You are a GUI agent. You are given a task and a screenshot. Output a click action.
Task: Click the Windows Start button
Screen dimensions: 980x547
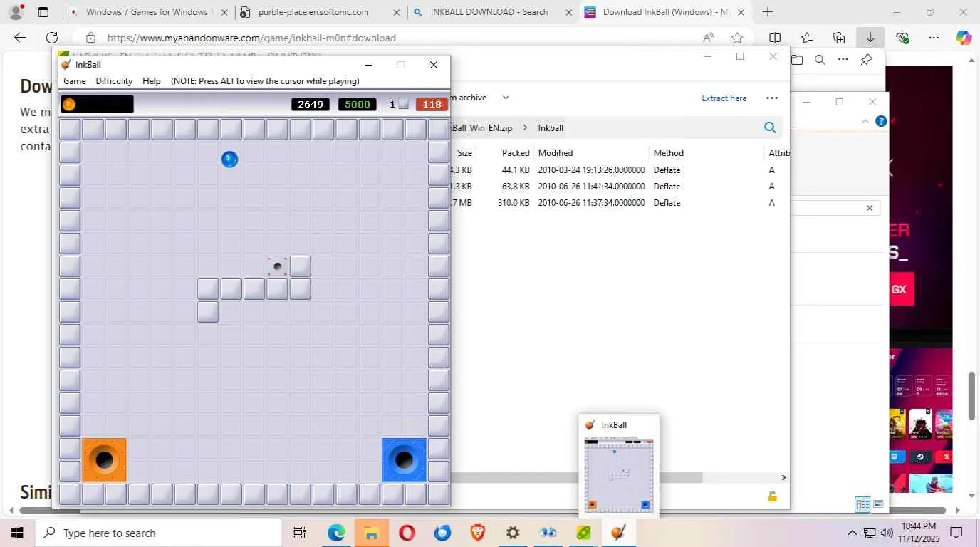tap(16, 533)
